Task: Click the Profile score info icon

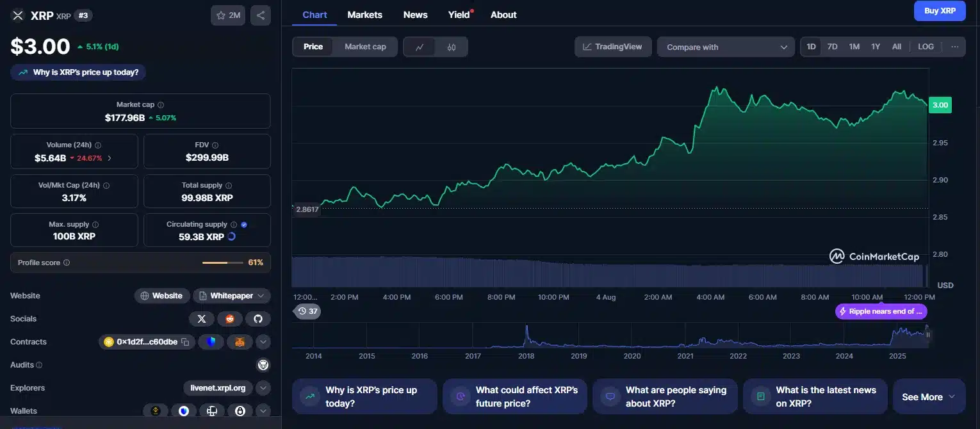Action: pyautogui.click(x=67, y=263)
